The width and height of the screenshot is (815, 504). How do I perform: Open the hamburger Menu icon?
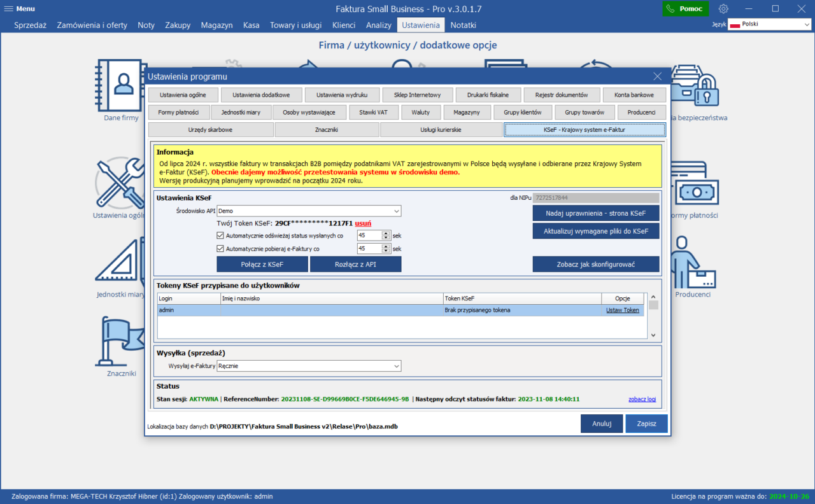[8, 9]
